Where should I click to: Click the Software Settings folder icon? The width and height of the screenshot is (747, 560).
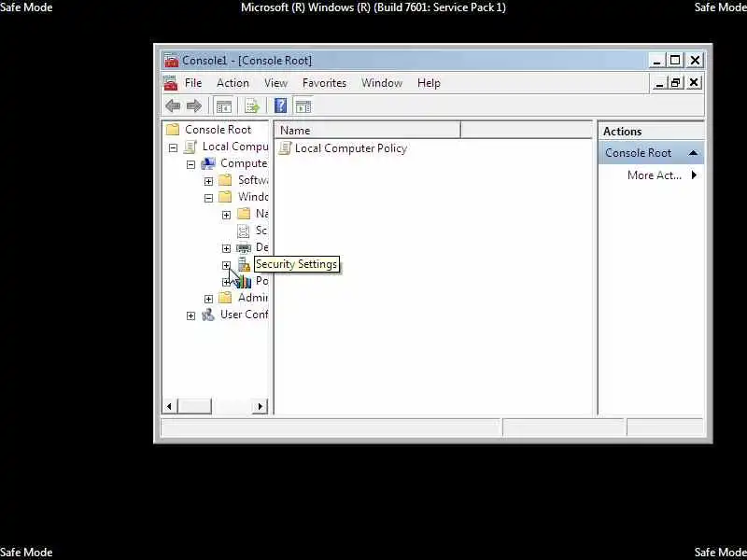coord(225,180)
